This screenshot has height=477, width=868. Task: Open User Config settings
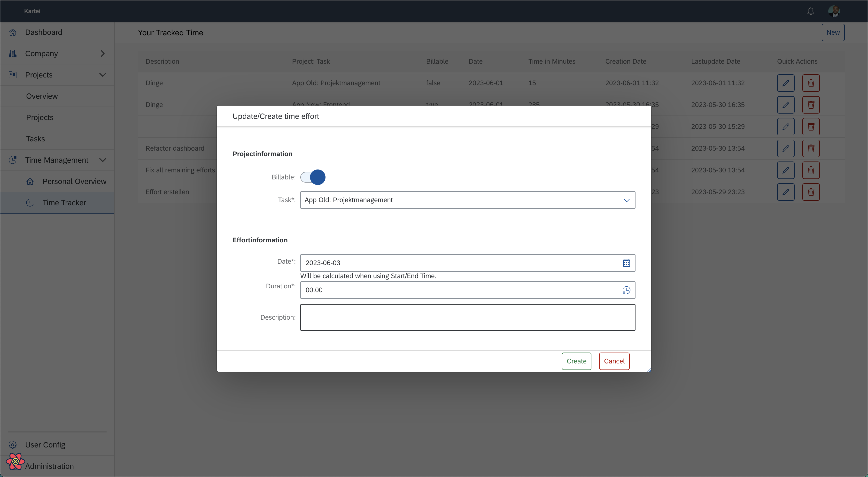click(57, 445)
